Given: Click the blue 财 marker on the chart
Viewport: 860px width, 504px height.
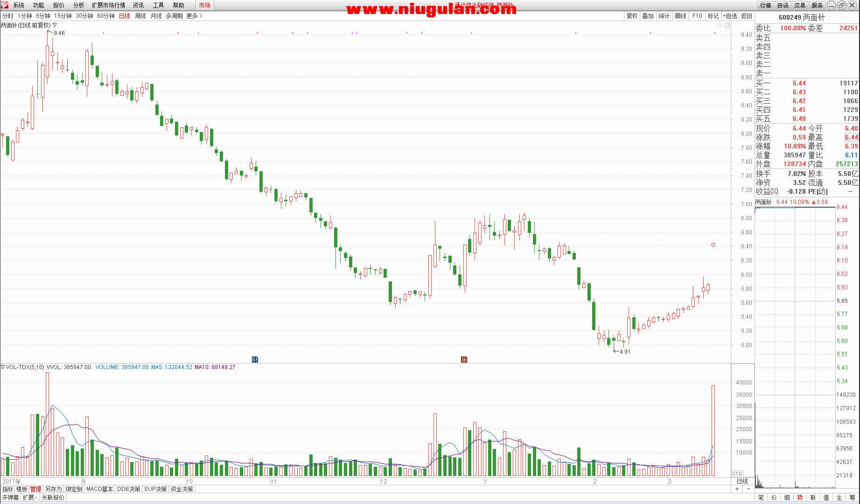Looking at the screenshot, I should pyautogui.click(x=255, y=359).
